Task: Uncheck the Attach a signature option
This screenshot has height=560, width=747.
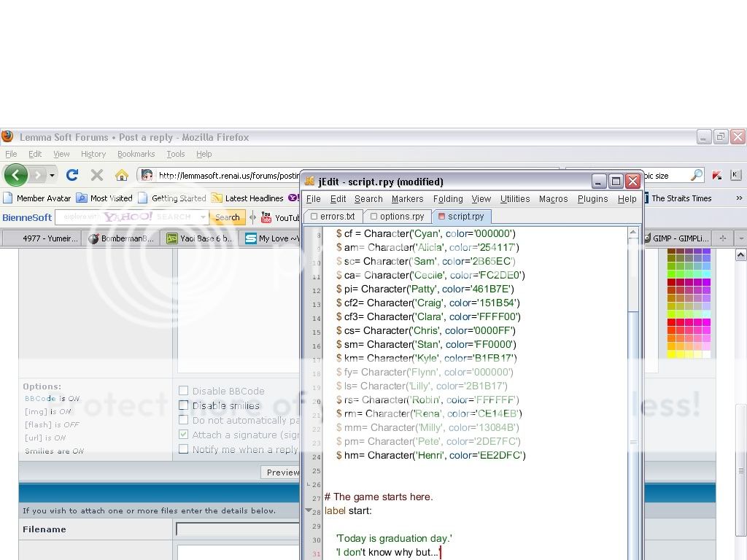Action: coord(184,435)
